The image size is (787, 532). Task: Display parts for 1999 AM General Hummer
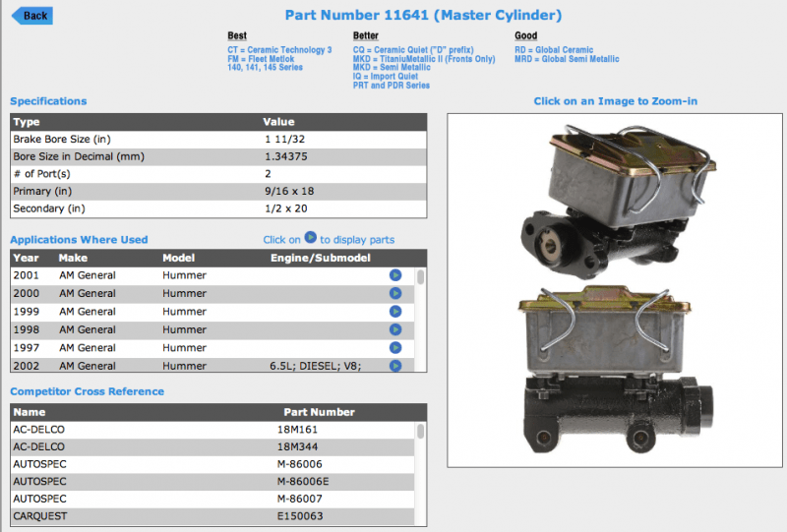(395, 312)
